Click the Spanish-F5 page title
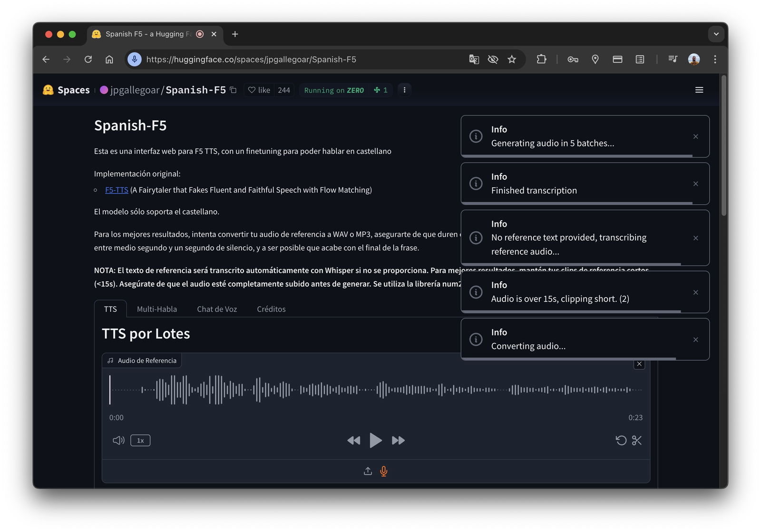 coord(130,126)
